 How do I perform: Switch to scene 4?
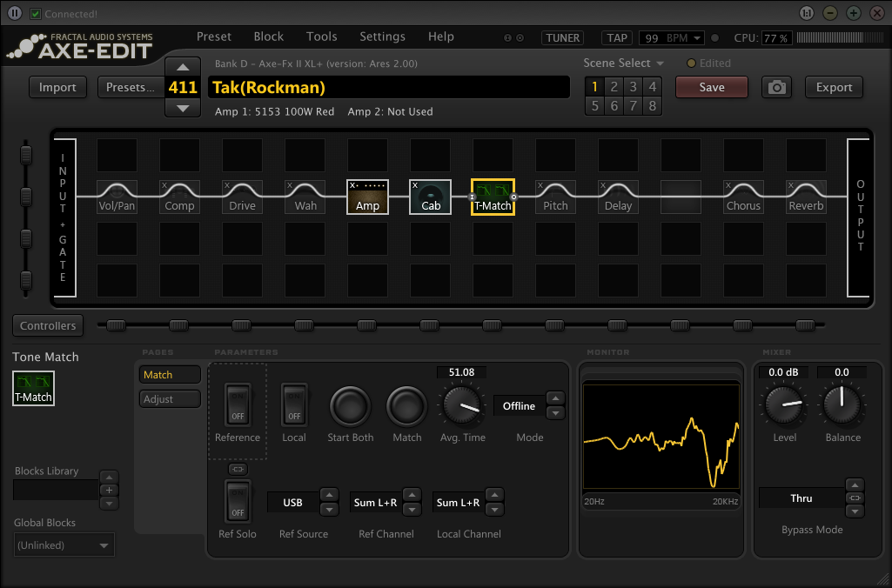point(653,86)
